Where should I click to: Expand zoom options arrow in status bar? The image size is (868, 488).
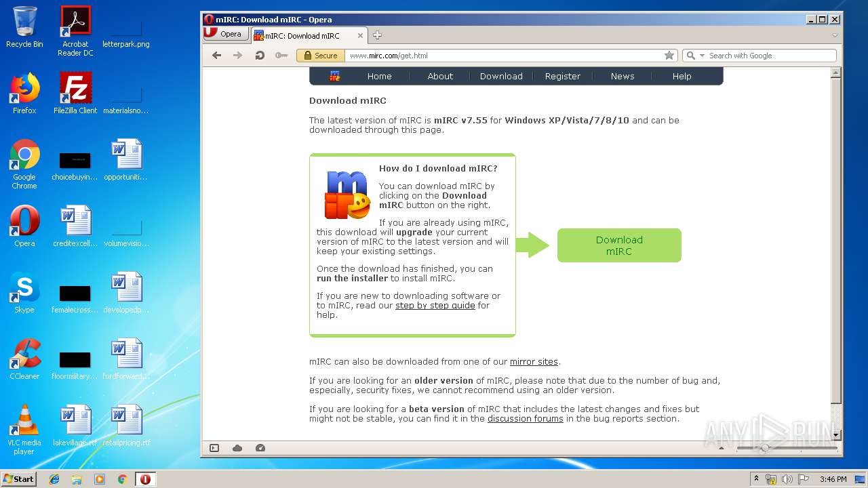(721, 448)
